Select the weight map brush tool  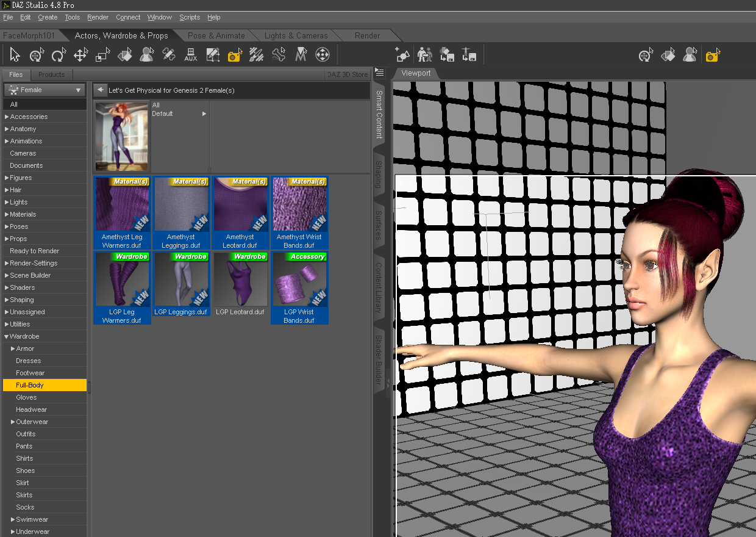[257, 56]
